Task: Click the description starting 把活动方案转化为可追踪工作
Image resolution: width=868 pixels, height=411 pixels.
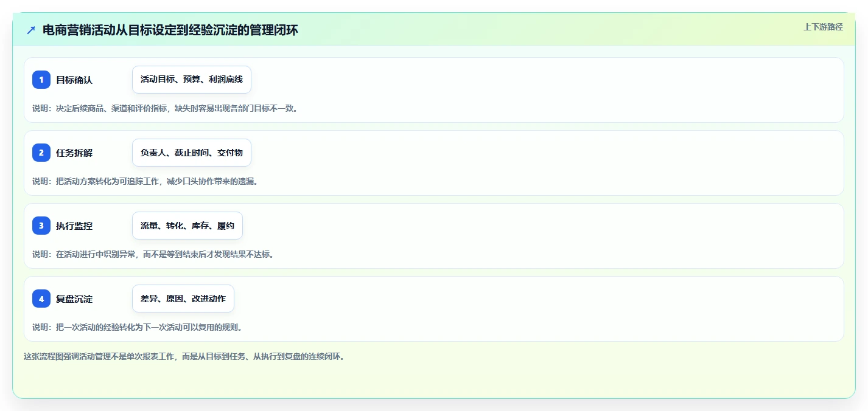Action: pos(145,181)
